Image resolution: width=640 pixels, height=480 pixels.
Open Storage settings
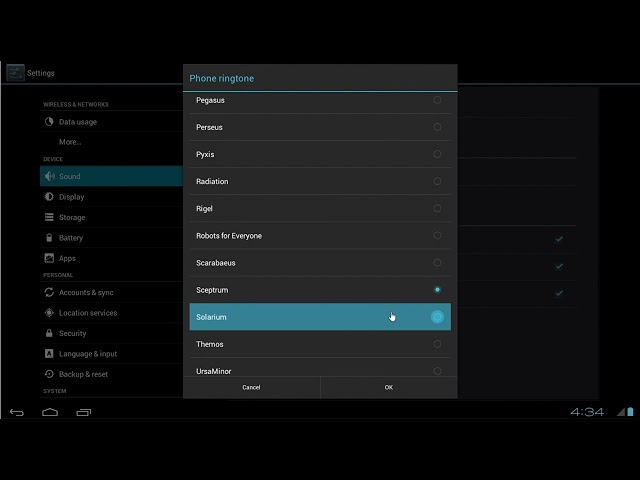(111, 217)
